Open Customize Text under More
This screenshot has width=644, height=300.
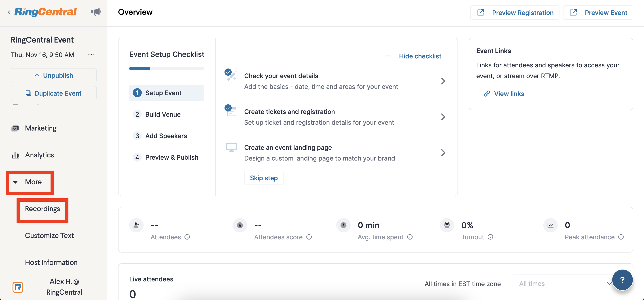click(49, 236)
